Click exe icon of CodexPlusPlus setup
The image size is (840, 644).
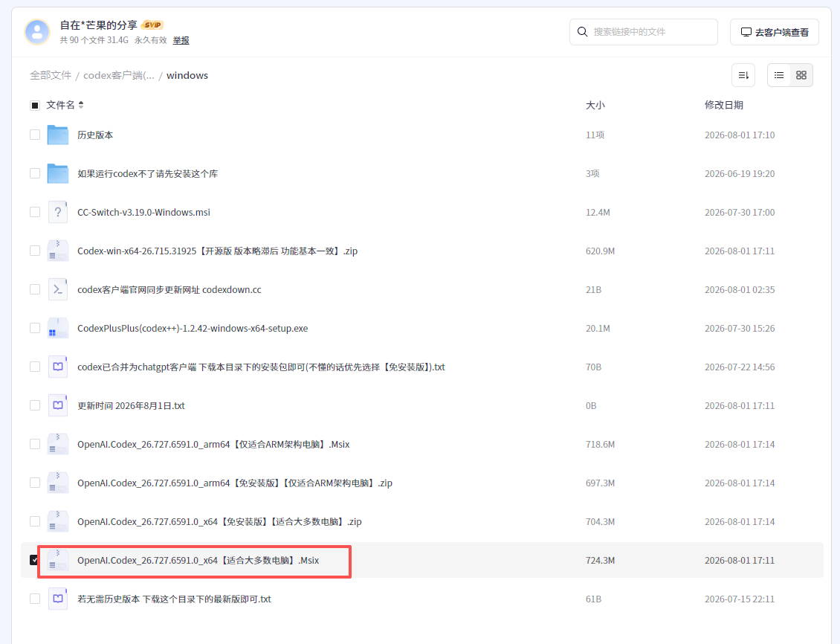pyautogui.click(x=58, y=328)
